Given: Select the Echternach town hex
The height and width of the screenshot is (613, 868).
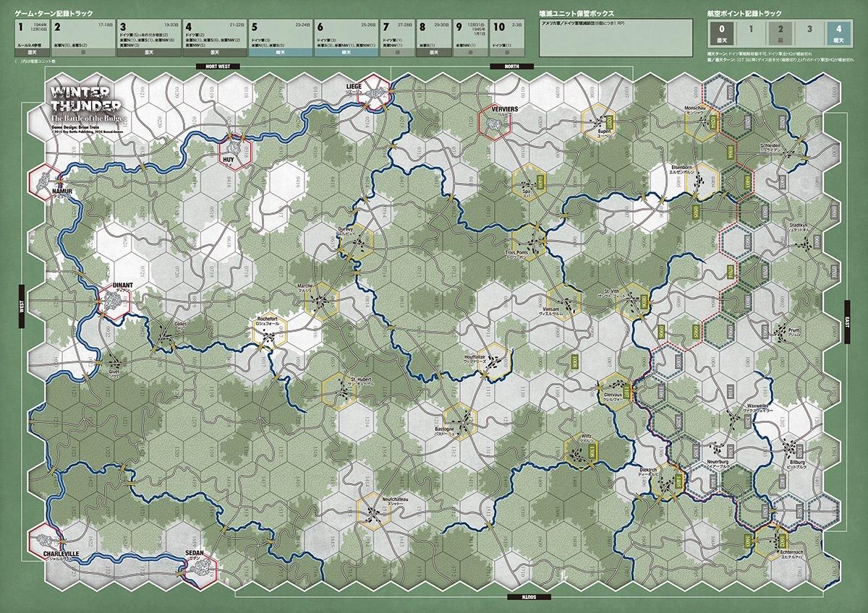Looking at the screenshot, I should pos(773,541).
